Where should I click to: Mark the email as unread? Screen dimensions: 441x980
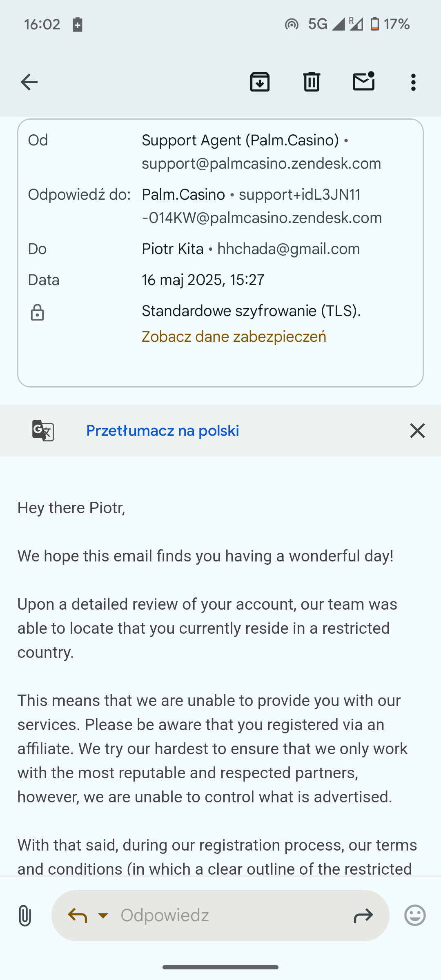(x=363, y=81)
